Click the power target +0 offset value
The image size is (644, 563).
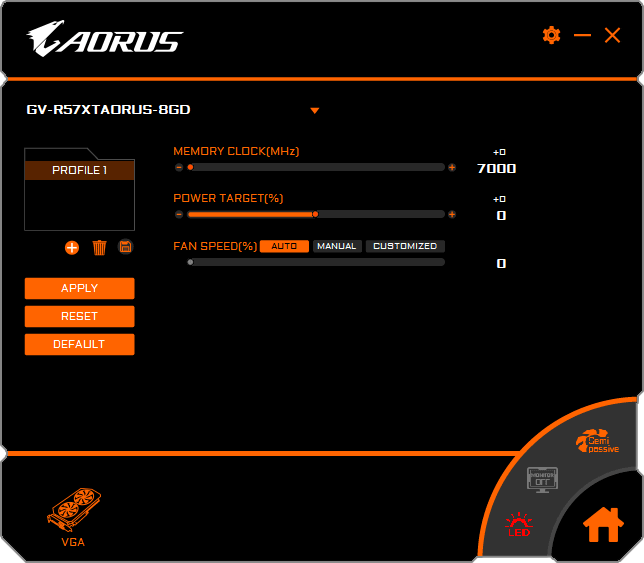pos(499,199)
